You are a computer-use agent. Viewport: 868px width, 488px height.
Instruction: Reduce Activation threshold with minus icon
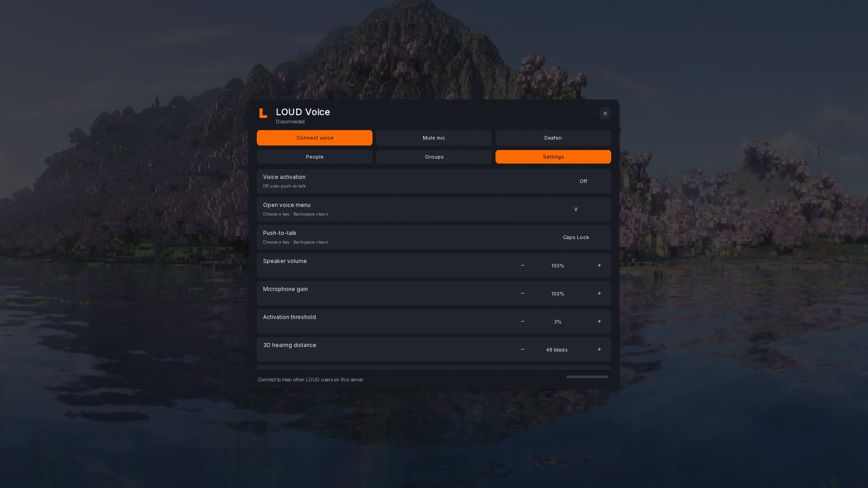click(x=523, y=321)
